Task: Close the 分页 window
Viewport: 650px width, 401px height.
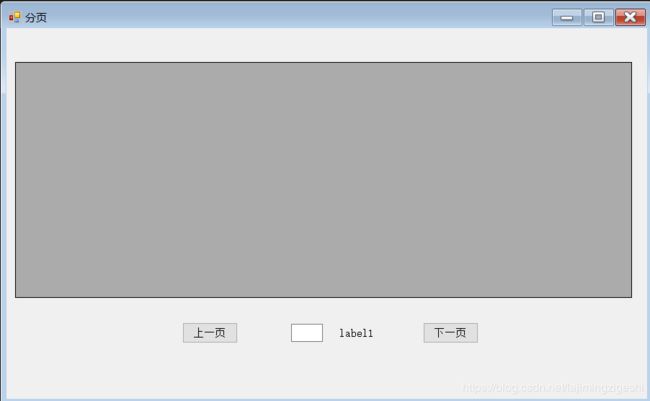Action: (x=630, y=17)
